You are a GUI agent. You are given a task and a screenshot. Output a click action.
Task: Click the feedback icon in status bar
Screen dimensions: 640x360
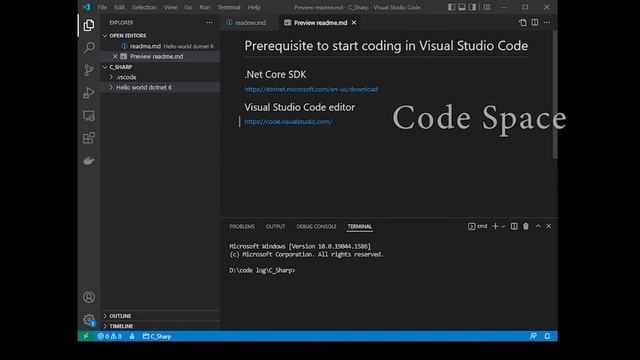tap(533, 336)
